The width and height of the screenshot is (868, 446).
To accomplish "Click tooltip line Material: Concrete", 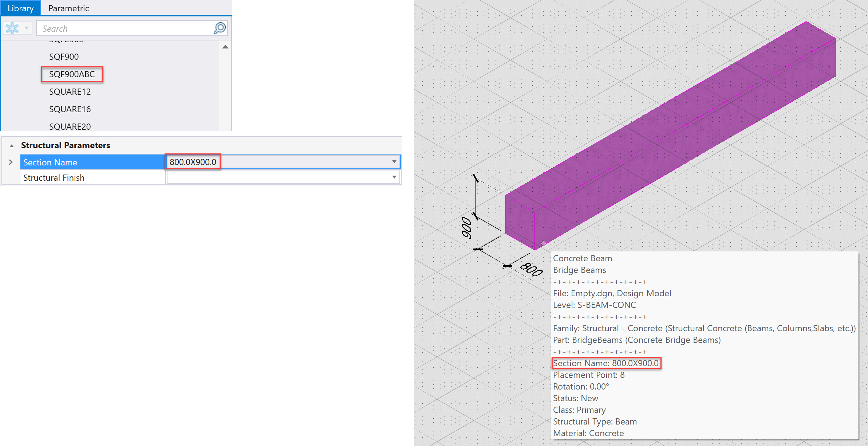I will (588, 433).
